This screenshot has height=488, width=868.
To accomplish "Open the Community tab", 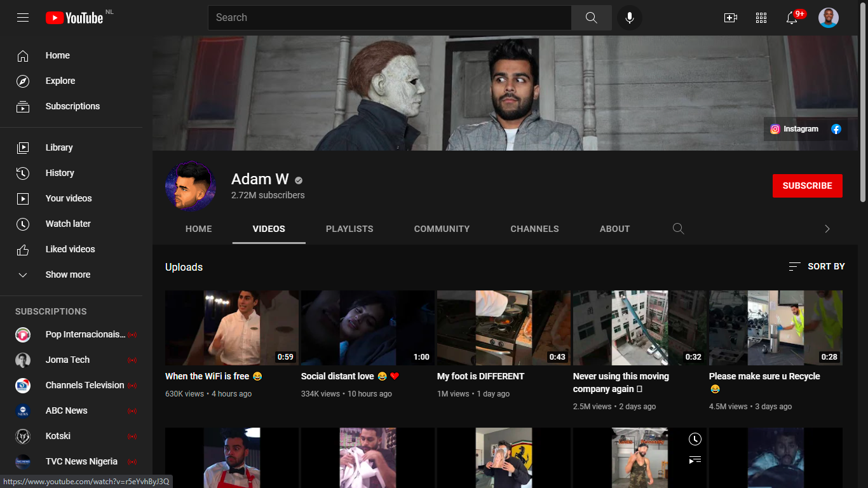I will point(442,229).
